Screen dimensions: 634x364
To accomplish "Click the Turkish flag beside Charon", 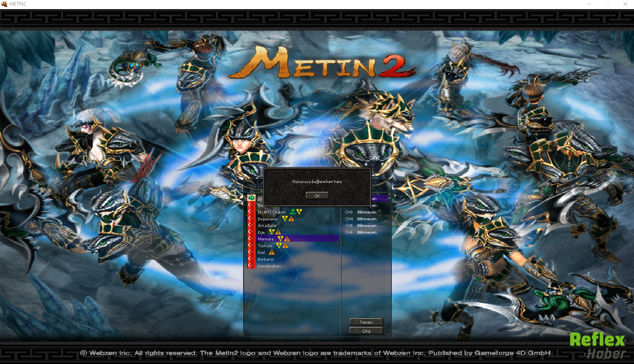I will point(251,212).
